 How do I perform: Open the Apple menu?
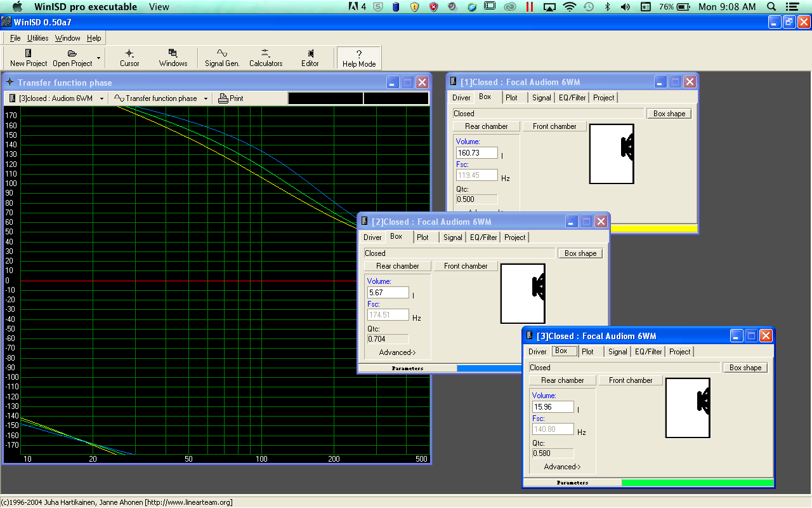pos(17,7)
